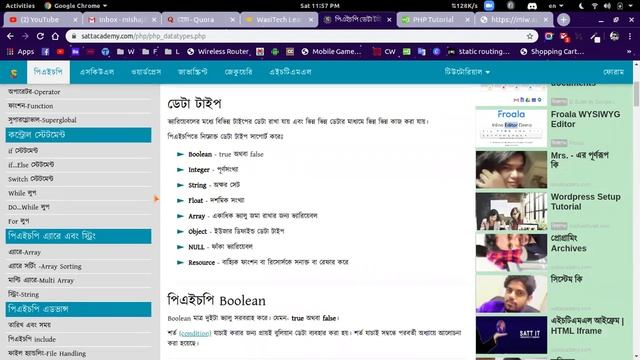
Task: Open the Wi-Fi indicator in the top bar
Action: (595, 6)
